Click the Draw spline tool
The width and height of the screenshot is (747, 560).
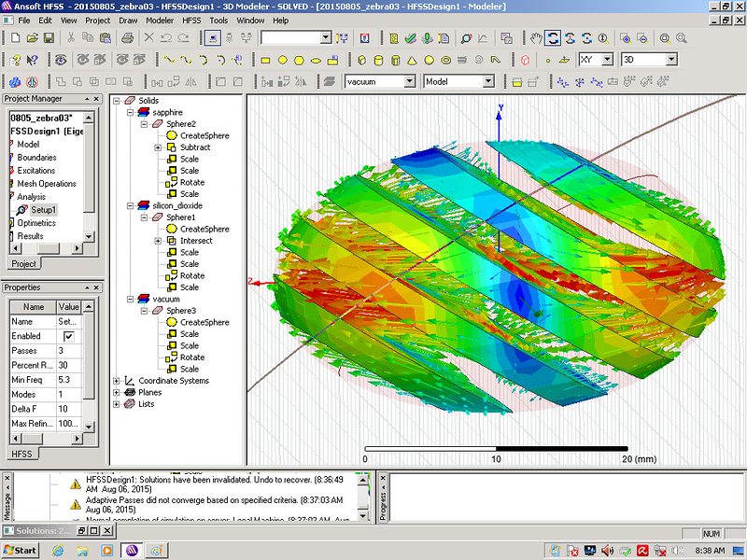click(187, 60)
